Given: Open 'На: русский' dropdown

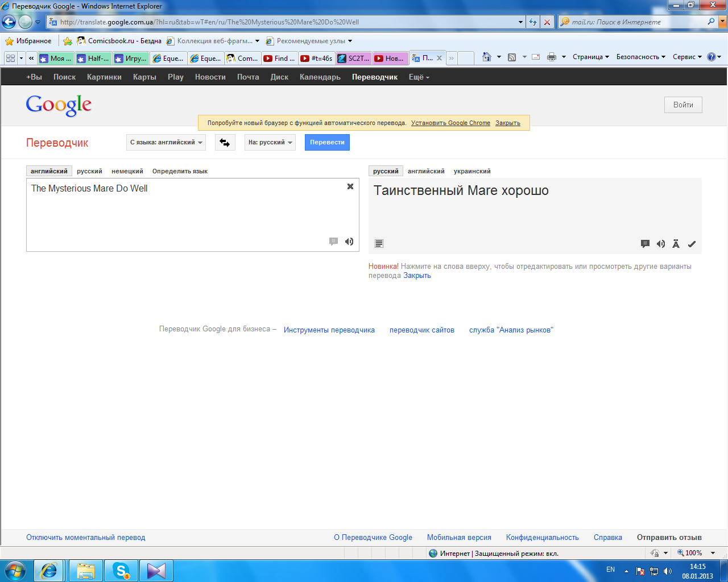Looking at the screenshot, I should (x=270, y=143).
